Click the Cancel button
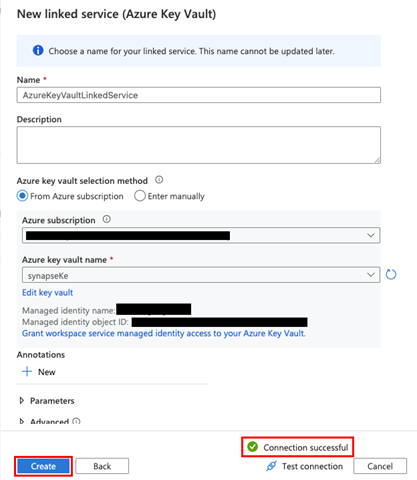This screenshot has width=417, height=480. click(380, 466)
